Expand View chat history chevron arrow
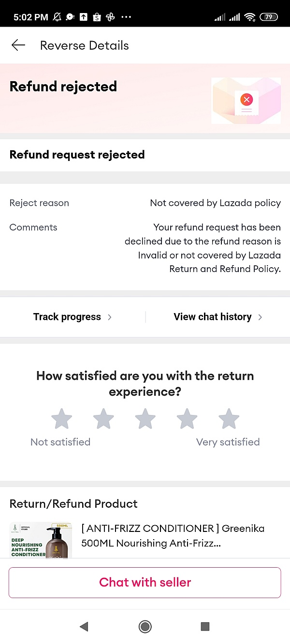 point(260,317)
